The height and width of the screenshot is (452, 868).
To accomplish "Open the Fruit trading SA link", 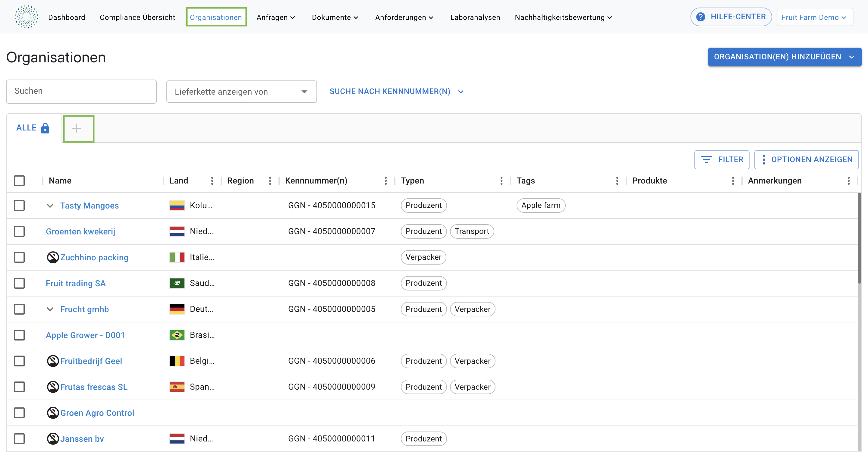I will (x=76, y=284).
